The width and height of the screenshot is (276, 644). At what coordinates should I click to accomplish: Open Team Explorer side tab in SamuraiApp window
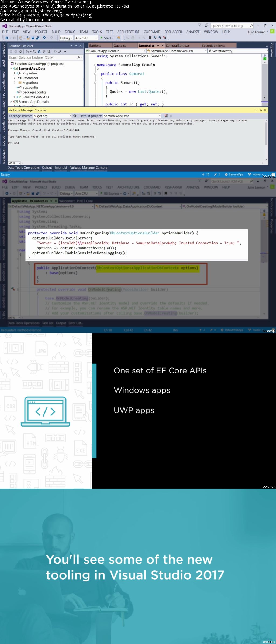[x=4, y=80]
